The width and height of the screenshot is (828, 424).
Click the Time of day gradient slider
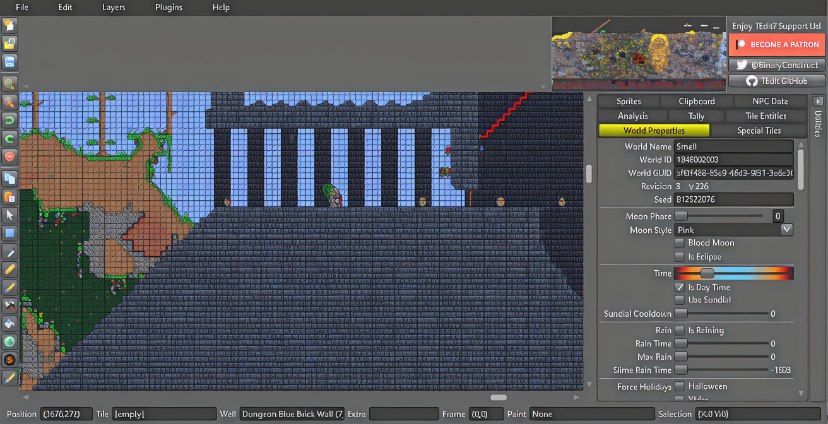pos(734,273)
